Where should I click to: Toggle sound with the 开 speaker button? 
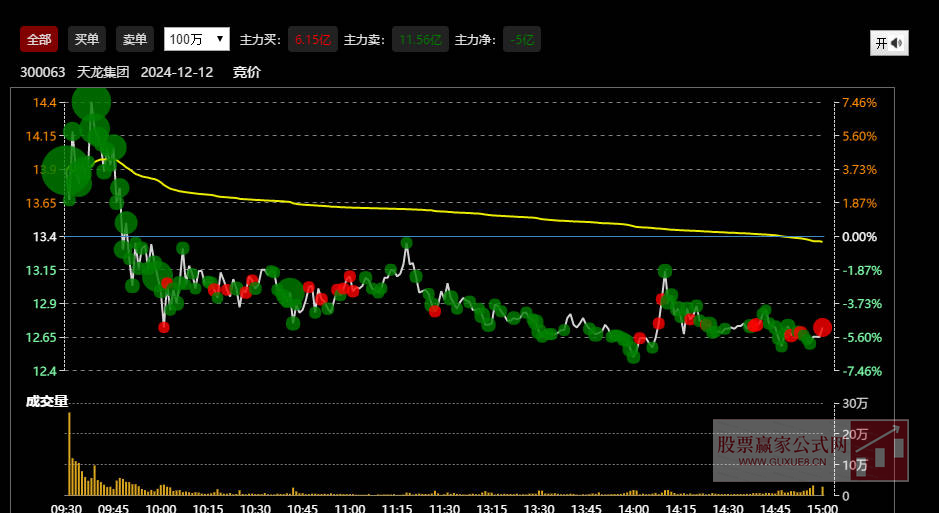coord(888,43)
